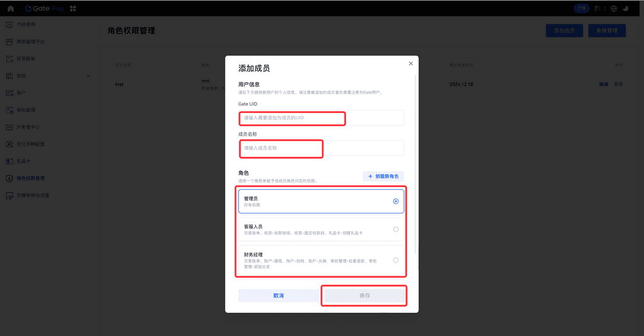Click the globe language icon
Screen dimensions: 644x336
(614, 9)
